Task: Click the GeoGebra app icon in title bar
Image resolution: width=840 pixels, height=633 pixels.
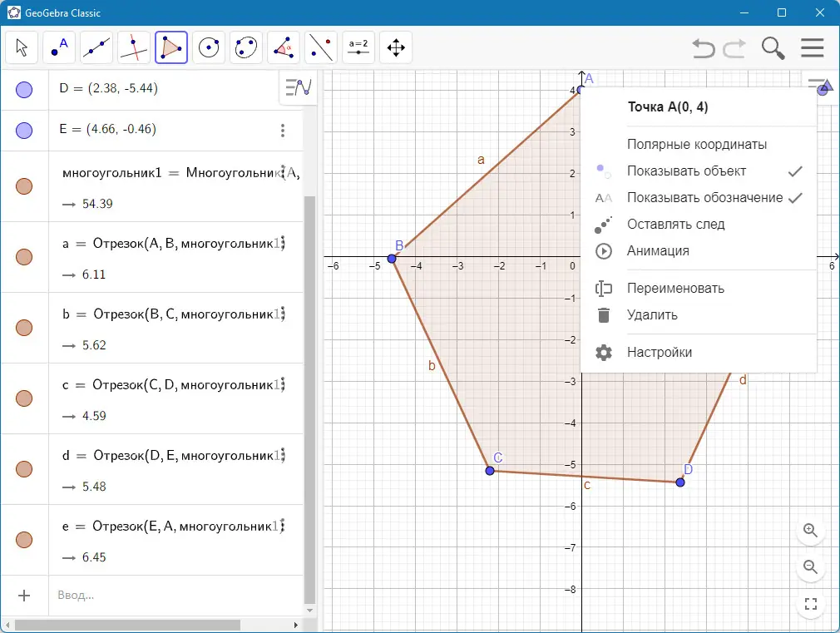Action: [13, 12]
